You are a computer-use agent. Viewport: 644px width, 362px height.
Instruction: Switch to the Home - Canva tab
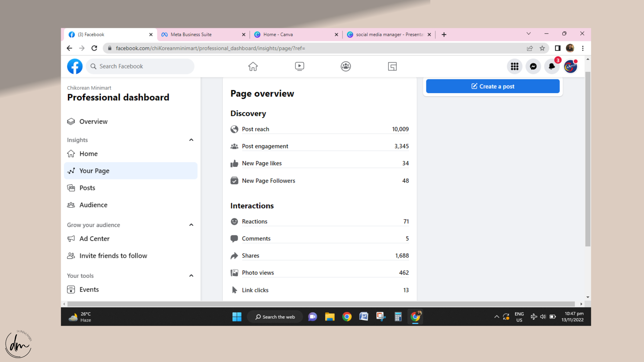click(x=278, y=35)
